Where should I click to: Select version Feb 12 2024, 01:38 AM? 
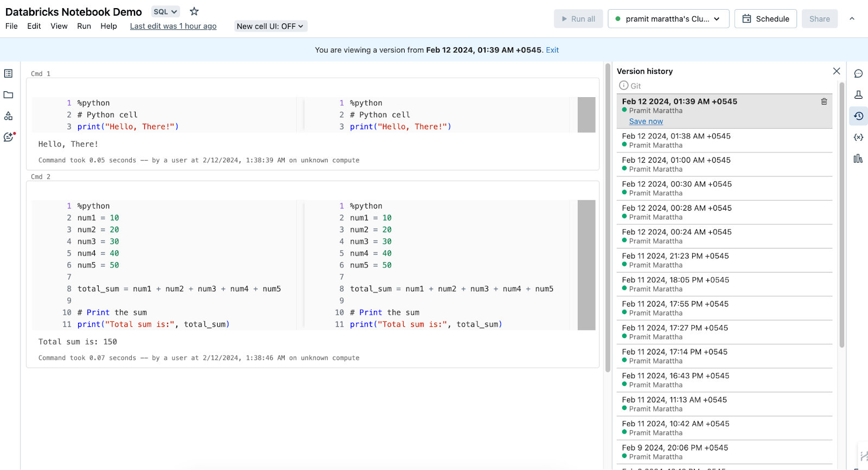(724, 141)
